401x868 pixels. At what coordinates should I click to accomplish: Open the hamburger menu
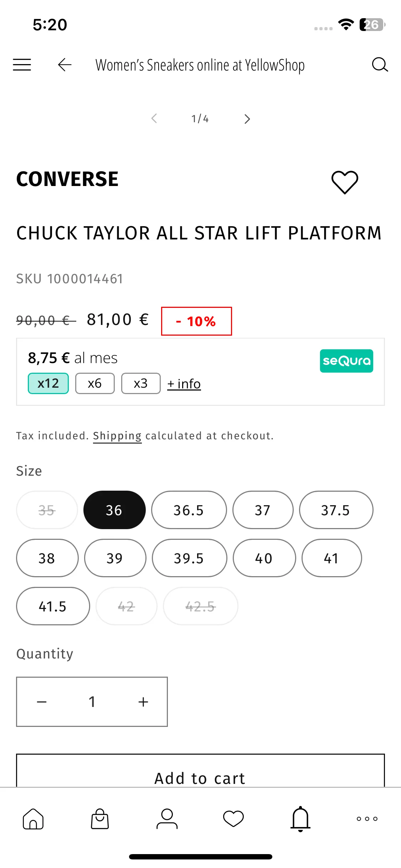(x=22, y=65)
